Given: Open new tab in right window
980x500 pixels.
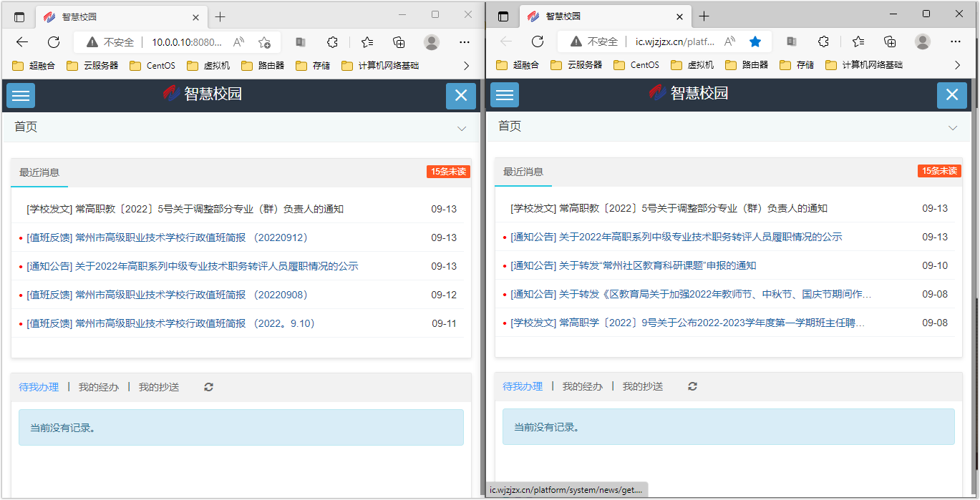Looking at the screenshot, I should (x=704, y=16).
